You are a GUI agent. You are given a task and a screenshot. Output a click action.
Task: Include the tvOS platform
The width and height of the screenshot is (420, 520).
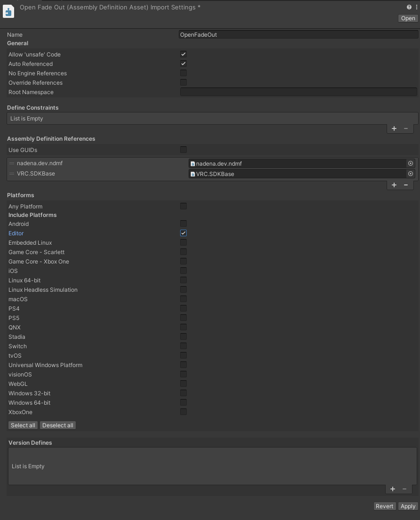[x=183, y=355]
